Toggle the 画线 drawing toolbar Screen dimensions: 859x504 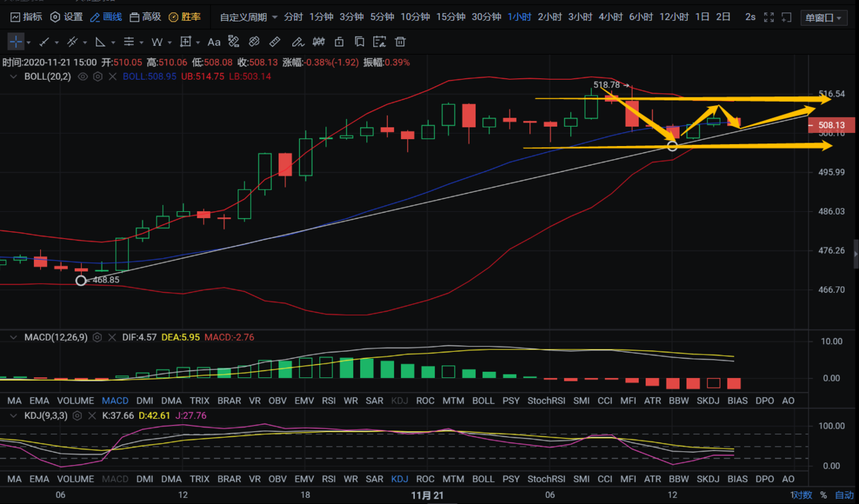pyautogui.click(x=106, y=17)
